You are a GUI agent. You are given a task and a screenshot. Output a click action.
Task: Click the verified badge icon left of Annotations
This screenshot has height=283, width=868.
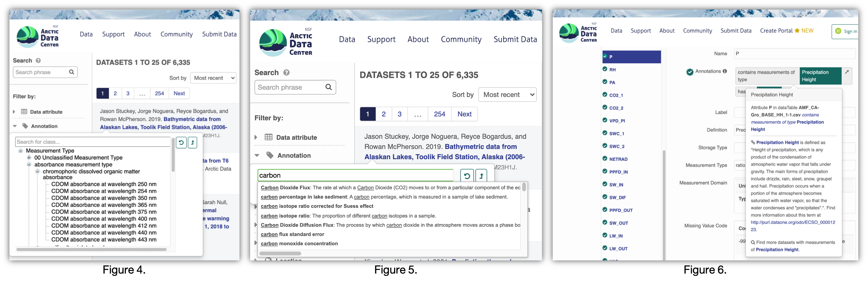coord(690,72)
